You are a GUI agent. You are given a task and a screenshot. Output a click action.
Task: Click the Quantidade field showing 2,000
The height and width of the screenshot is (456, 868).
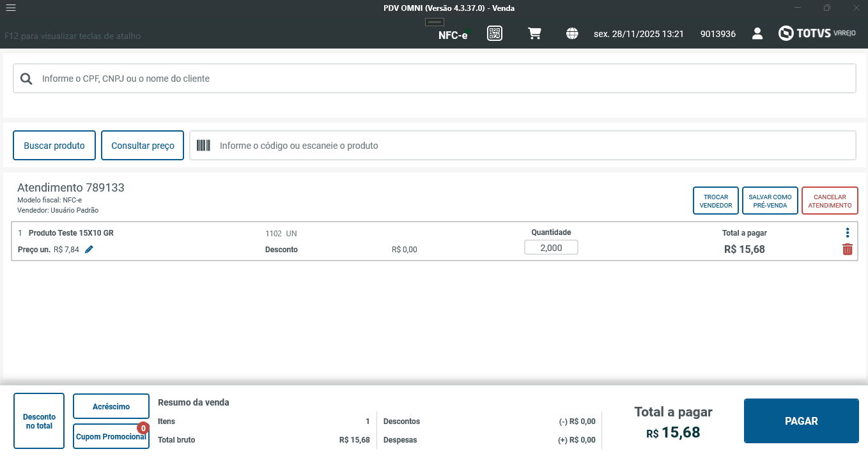(x=551, y=248)
